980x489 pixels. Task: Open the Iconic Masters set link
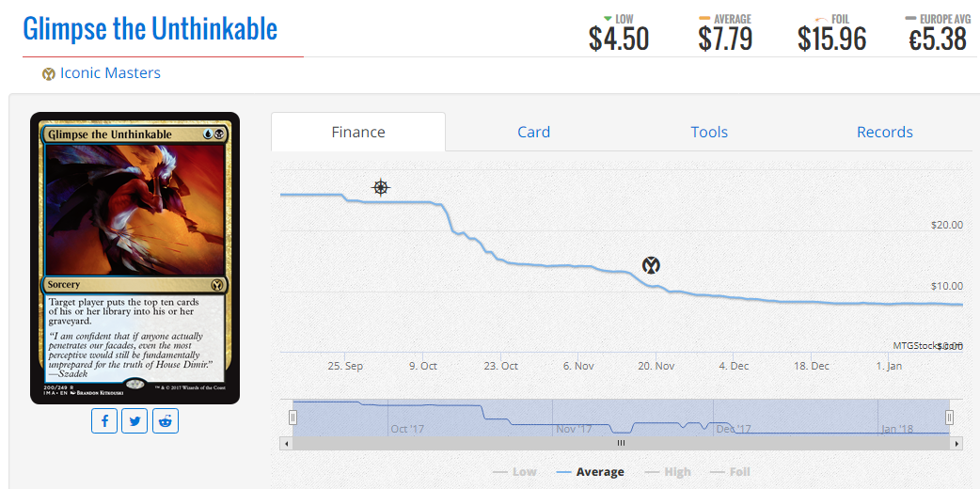pyautogui.click(x=110, y=73)
